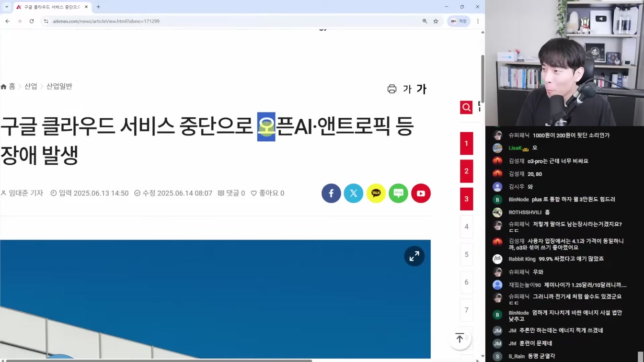
Task: Decrease font size with small 가
Action: click(x=407, y=89)
